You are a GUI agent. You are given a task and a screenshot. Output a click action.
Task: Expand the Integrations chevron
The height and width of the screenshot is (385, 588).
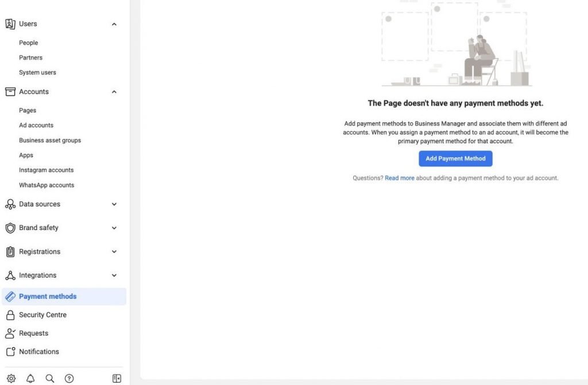tap(114, 275)
